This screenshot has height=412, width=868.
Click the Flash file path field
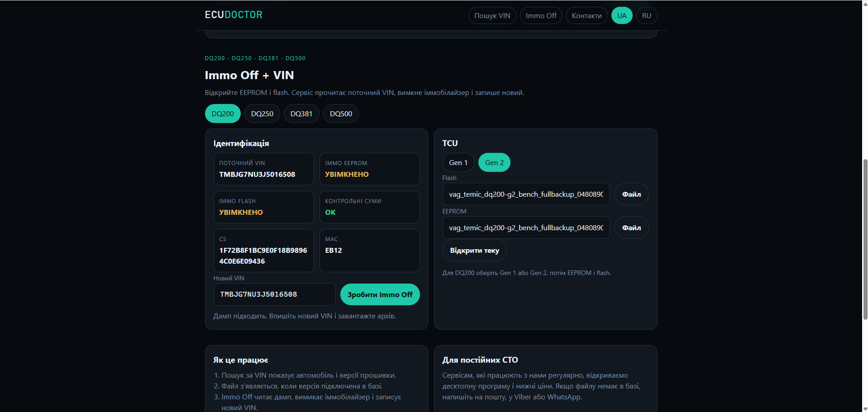tap(526, 194)
